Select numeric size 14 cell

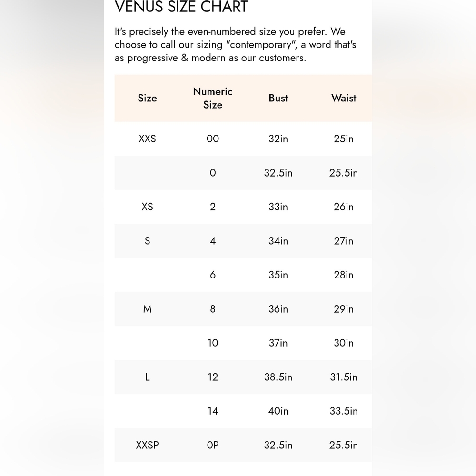[213, 411]
